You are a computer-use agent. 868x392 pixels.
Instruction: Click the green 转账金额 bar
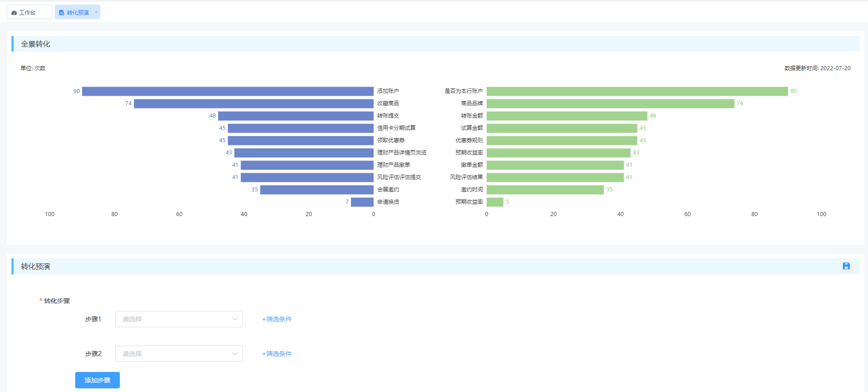coord(567,116)
